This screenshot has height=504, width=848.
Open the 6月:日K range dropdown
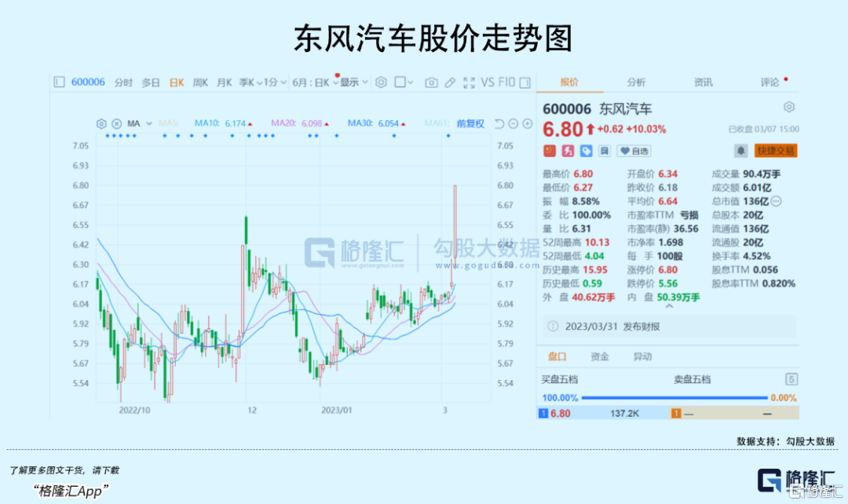pos(316,82)
